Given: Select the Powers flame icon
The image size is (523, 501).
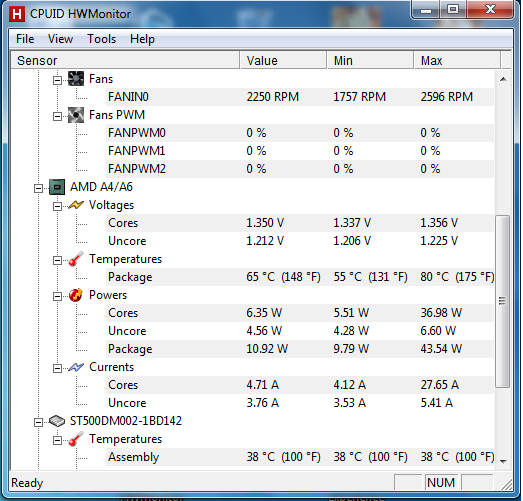Looking at the screenshot, I should point(76,295).
